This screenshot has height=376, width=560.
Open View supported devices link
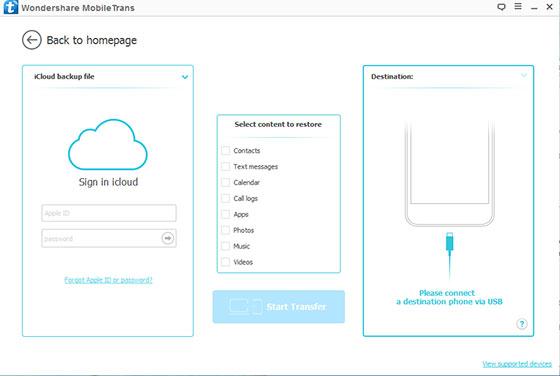[517, 364]
